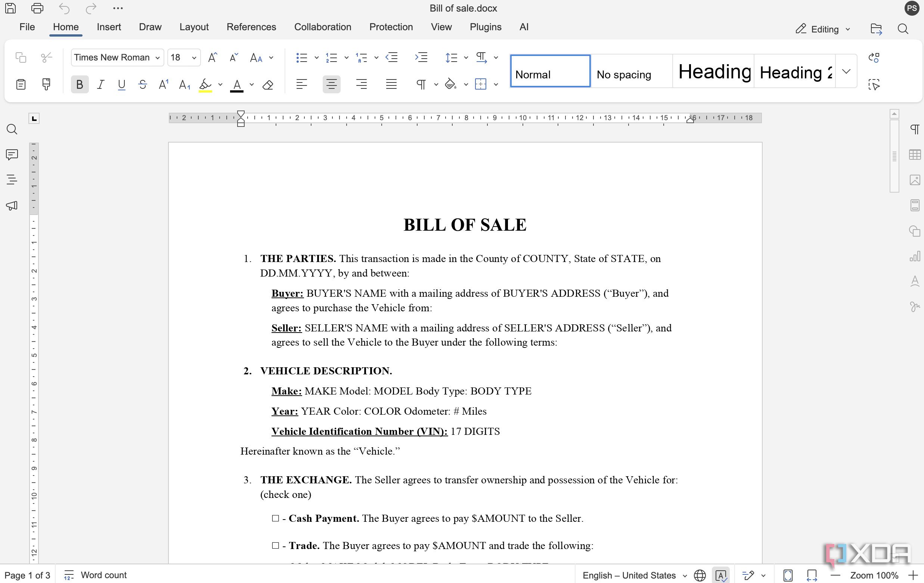Click the zoom in plus button
The height and width of the screenshot is (583, 924).
click(x=914, y=575)
